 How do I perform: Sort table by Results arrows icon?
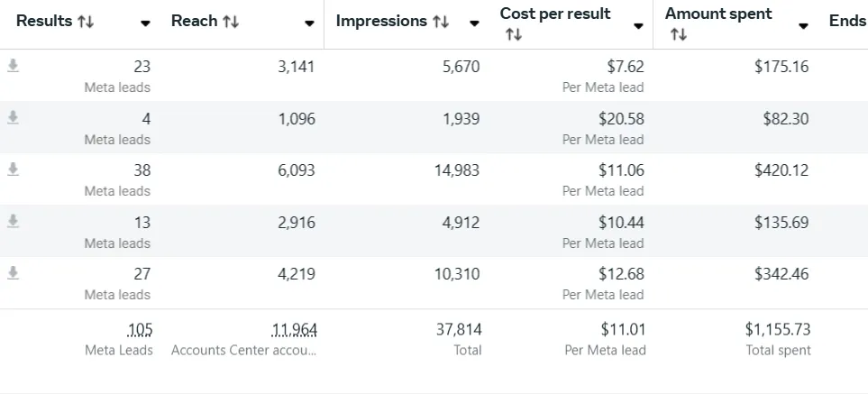(86, 22)
